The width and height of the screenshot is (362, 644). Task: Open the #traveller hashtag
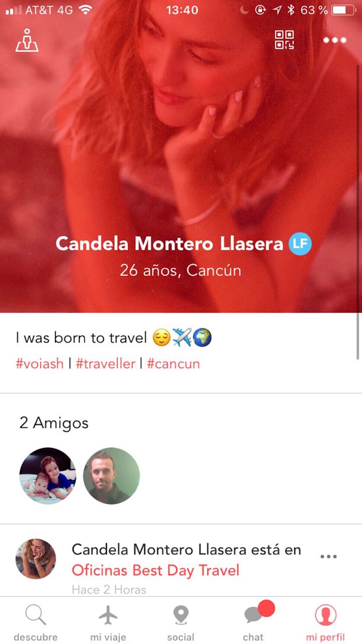pyautogui.click(x=105, y=364)
